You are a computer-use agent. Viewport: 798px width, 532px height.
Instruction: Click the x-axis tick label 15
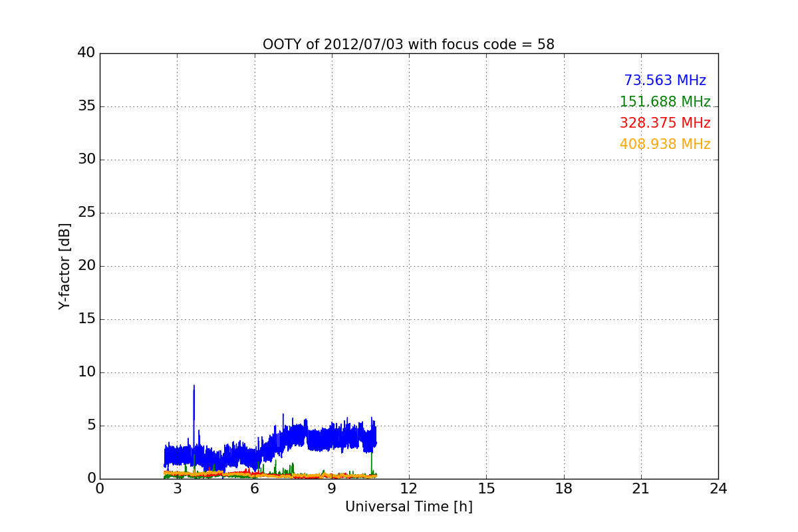486,489
